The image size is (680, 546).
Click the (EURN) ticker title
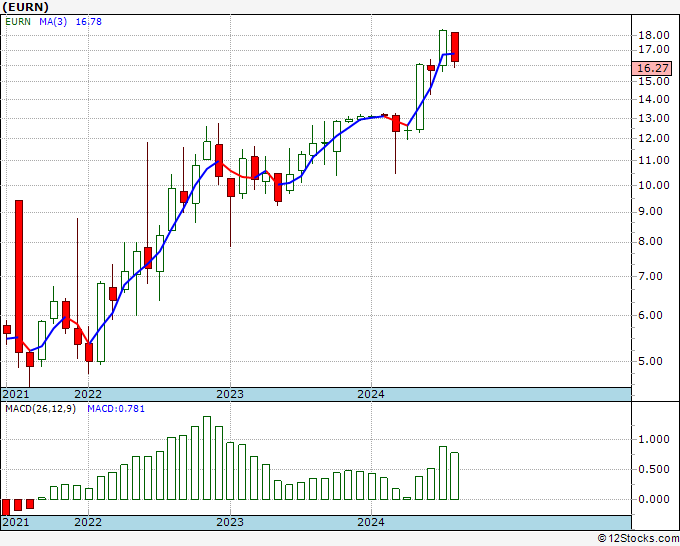pyautogui.click(x=25, y=7)
